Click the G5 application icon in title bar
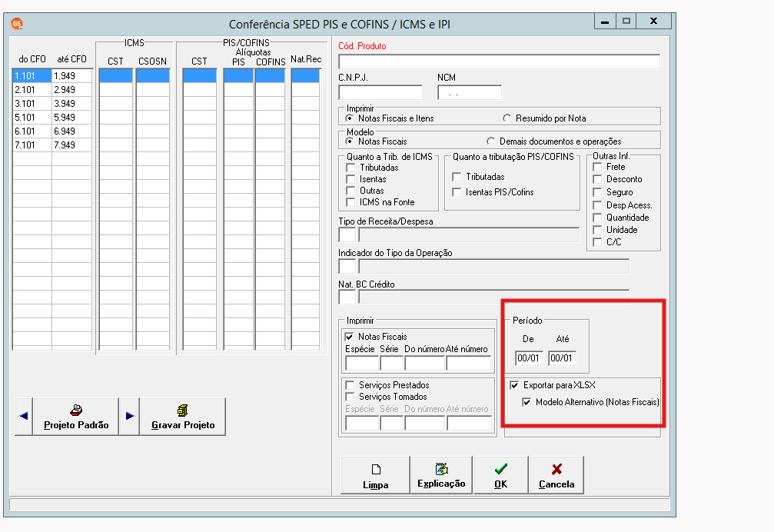Screen dimensions: 774x532 pyautogui.click(x=17, y=23)
